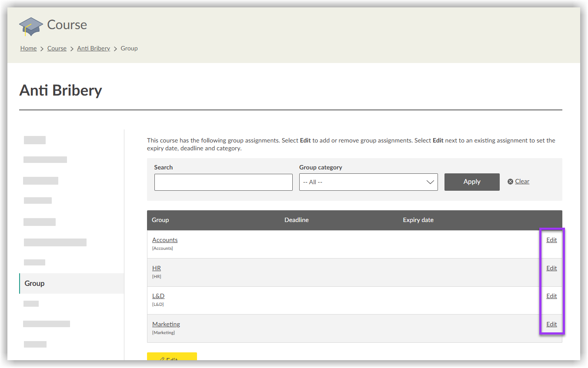This screenshot has height=368, width=588.
Task: Click the yellow Edit button below the table
Action: pos(172,357)
